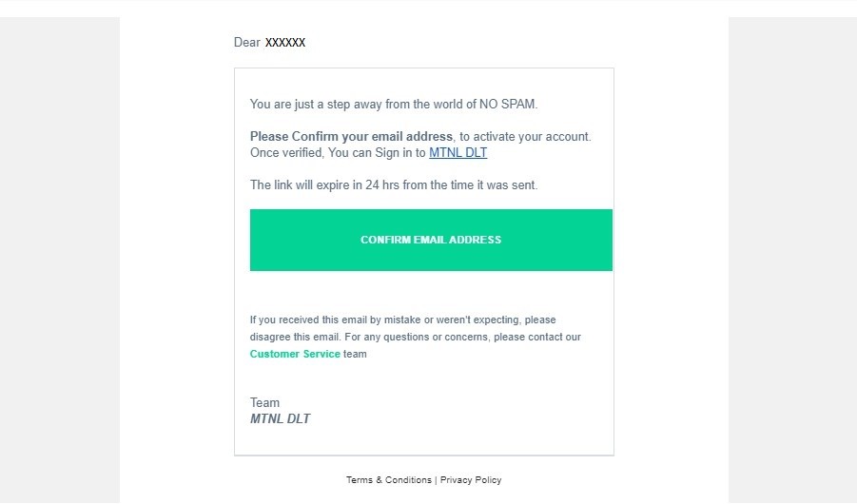
Task: Click the NO SPAM words in first line
Action: pos(508,104)
